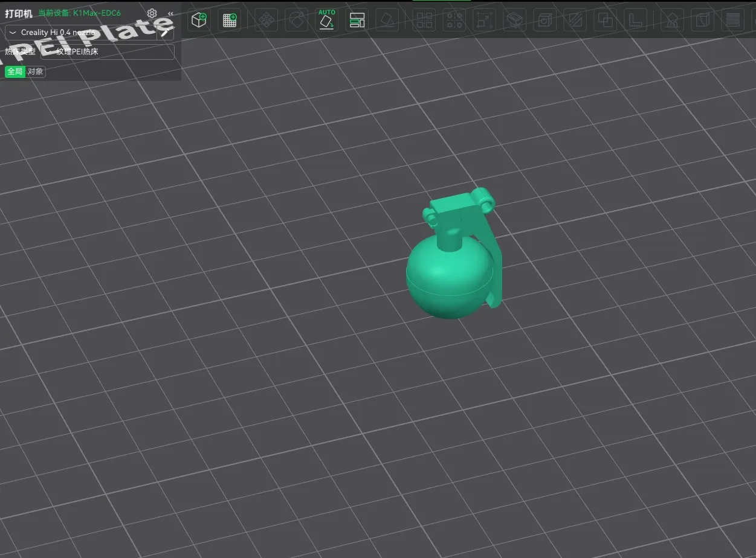Click the 当前设备: K1Max-EDC6 device text
756x558 pixels.
[79, 13]
